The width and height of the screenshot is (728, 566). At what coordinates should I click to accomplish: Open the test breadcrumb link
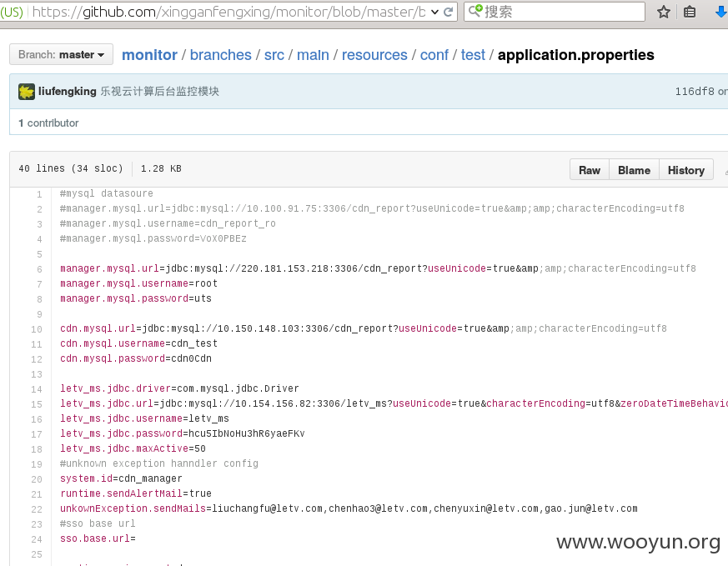coord(473,55)
